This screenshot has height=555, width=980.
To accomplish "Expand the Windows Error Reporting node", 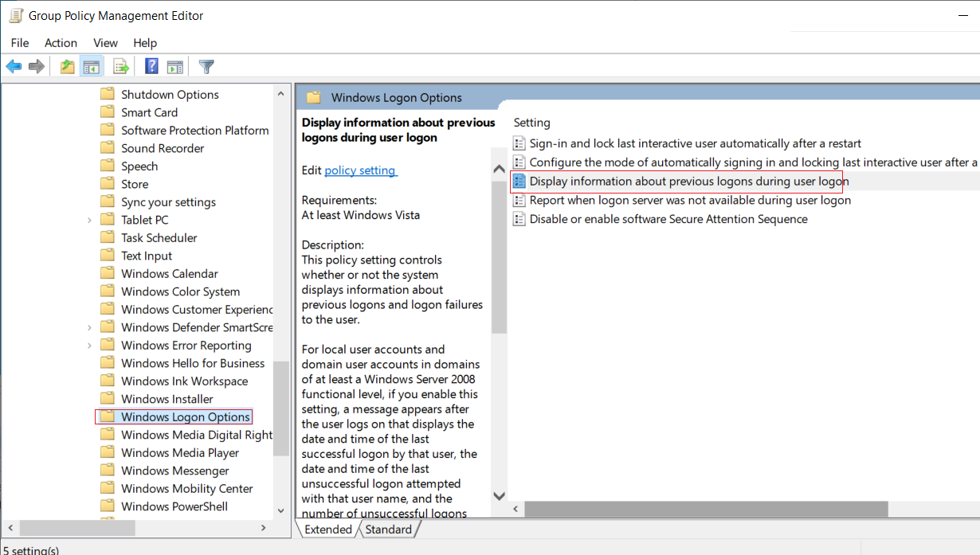I will [x=89, y=346].
